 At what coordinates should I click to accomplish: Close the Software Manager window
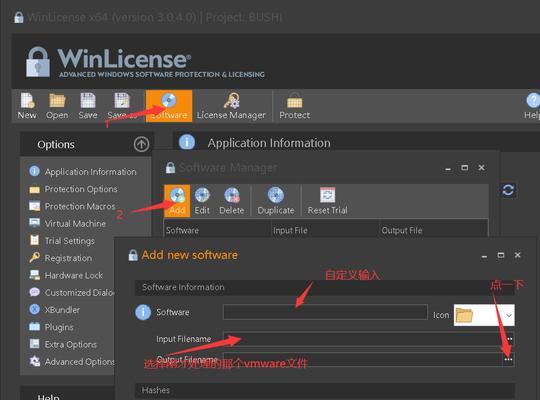click(481, 167)
